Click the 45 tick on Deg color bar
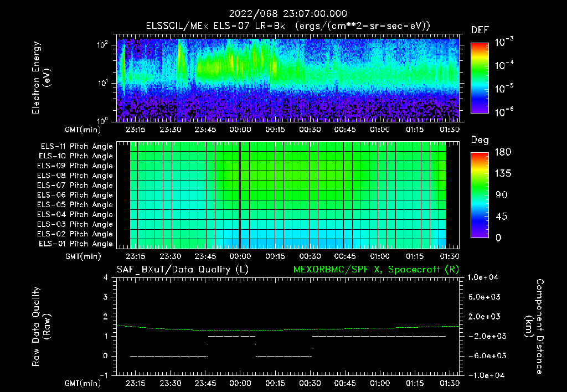This screenshot has width=567, height=392. (501, 216)
